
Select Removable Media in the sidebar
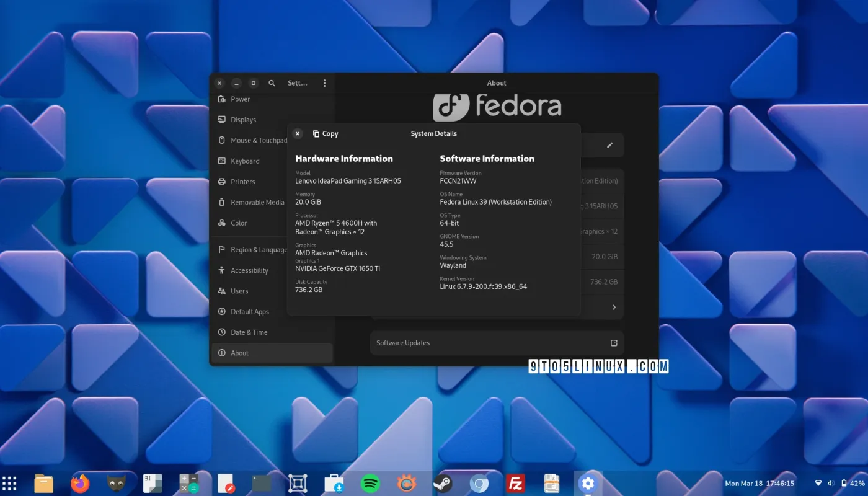coord(272,202)
